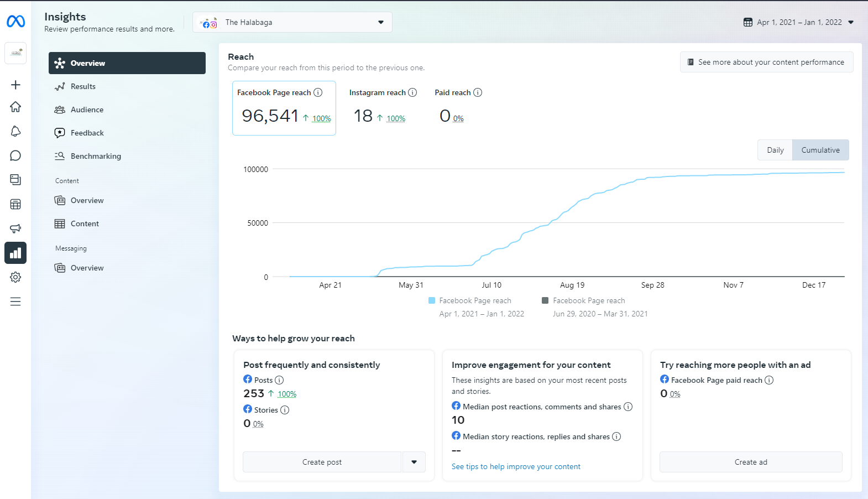The width and height of the screenshot is (868, 499).
Task: Open See tips to help improve your content
Action: tap(516, 466)
